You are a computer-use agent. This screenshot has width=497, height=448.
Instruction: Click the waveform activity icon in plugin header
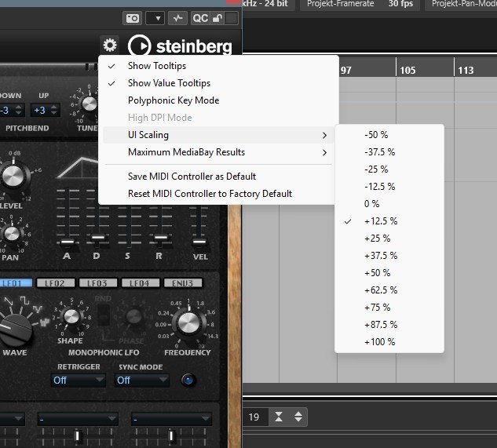tap(178, 17)
